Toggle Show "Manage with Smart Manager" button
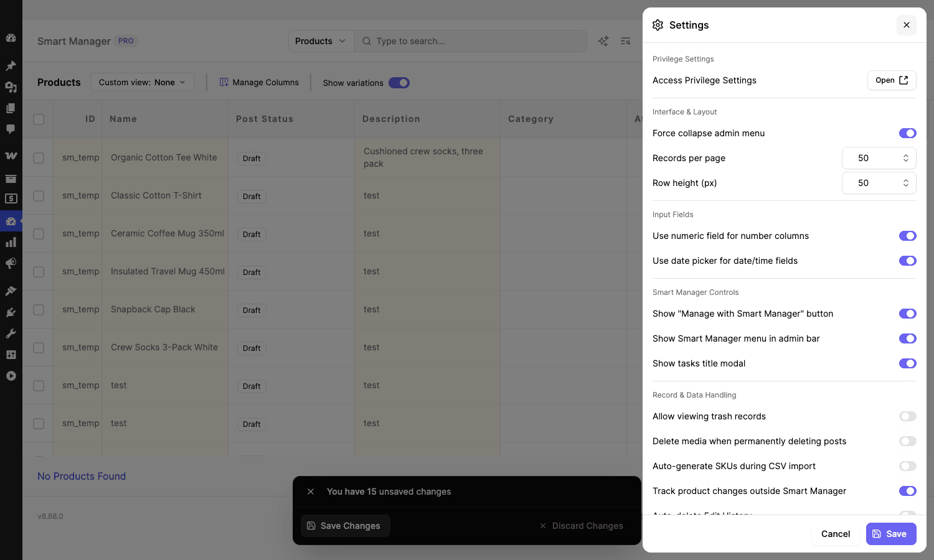The image size is (934, 560). click(x=908, y=314)
